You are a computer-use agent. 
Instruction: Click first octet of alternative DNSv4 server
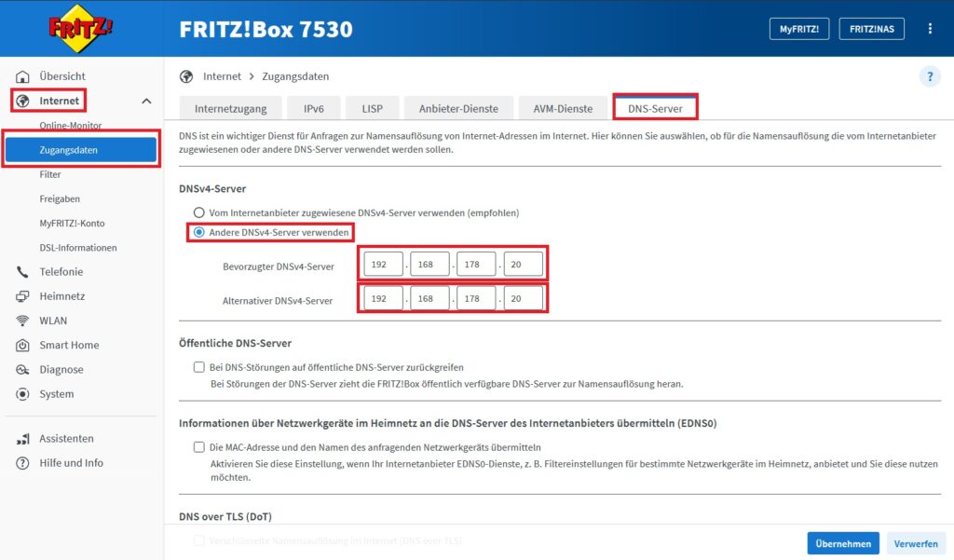[383, 298]
